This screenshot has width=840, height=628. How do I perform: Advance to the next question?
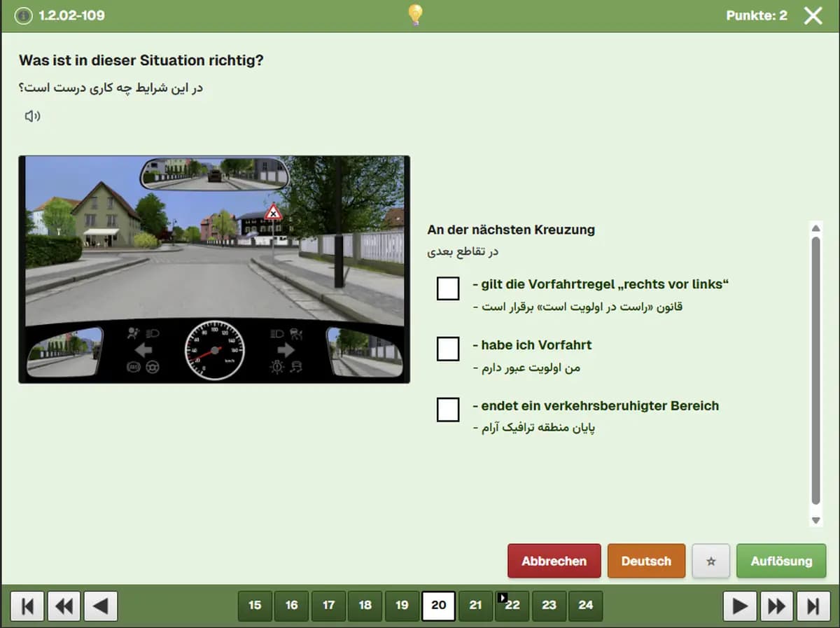point(739,606)
